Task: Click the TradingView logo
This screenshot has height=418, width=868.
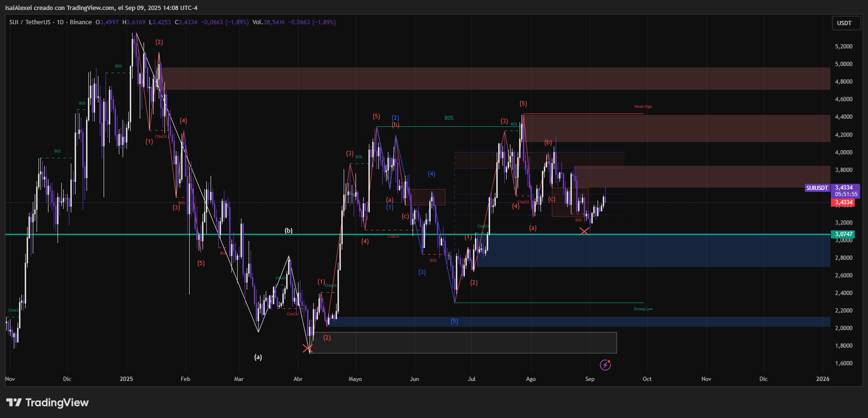Action: [x=48, y=403]
